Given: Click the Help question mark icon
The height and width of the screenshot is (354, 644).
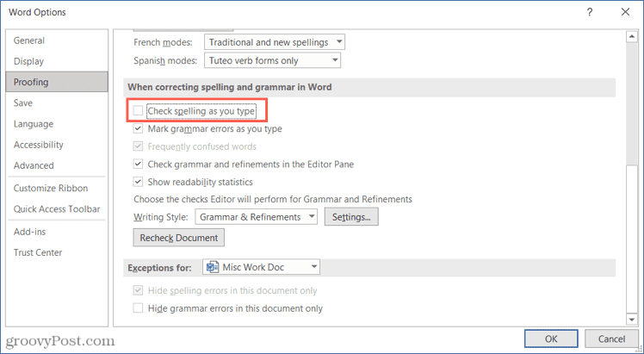Looking at the screenshot, I should (x=590, y=12).
